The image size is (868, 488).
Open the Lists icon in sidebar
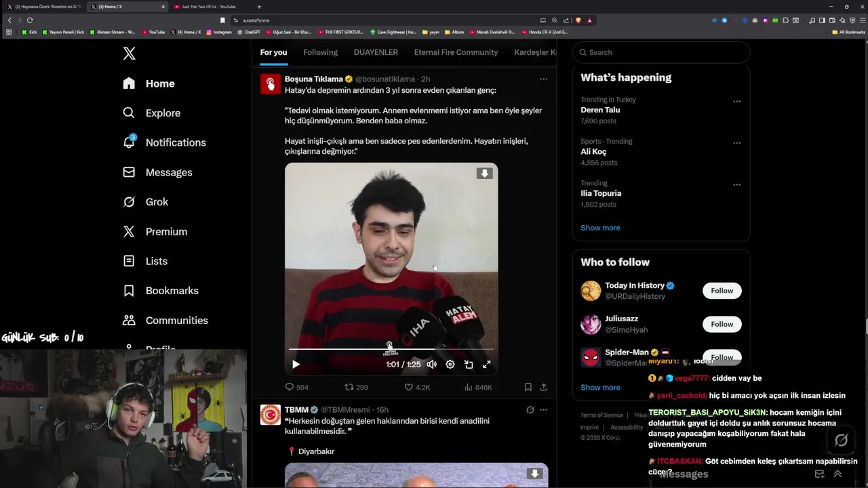[x=129, y=261]
